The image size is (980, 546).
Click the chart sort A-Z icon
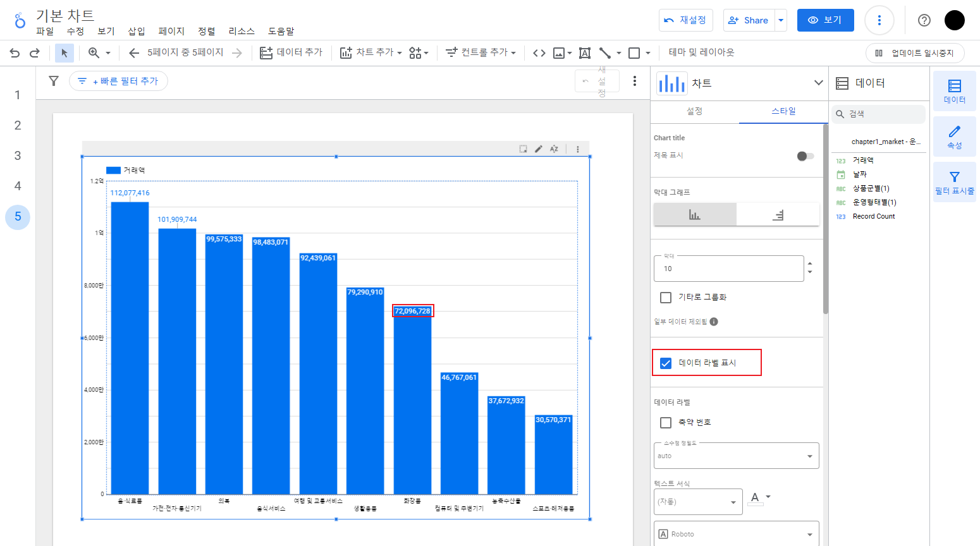pos(554,149)
